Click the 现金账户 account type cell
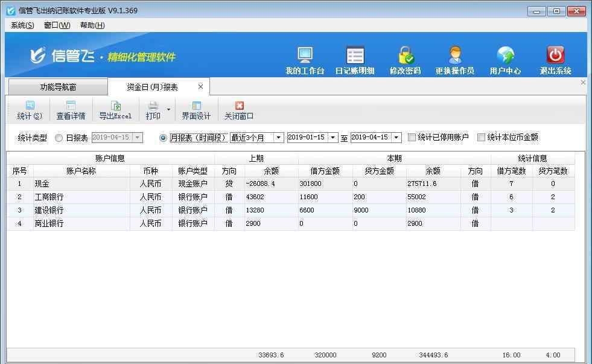This screenshot has width=592, height=364. [x=193, y=184]
